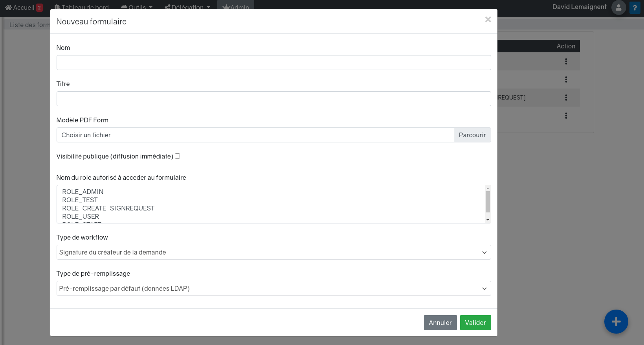Open the user profile avatar icon

618,7
